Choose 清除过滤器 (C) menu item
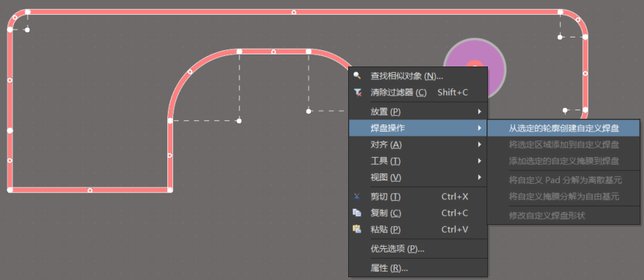Viewport: 644px width, 280px height. tap(418, 93)
